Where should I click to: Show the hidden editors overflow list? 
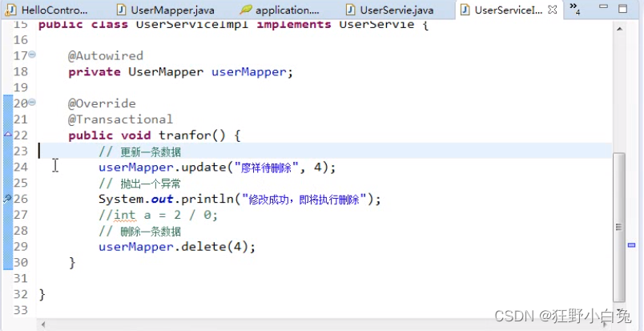pyautogui.click(x=575, y=8)
